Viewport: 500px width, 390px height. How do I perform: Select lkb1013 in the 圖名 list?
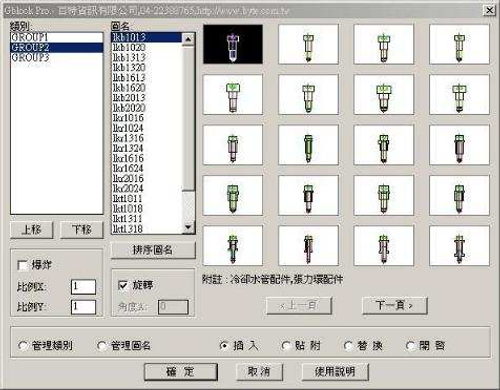[147, 37]
